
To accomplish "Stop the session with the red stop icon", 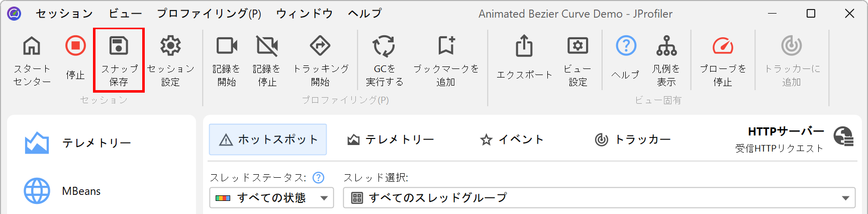I will coord(75,46).
